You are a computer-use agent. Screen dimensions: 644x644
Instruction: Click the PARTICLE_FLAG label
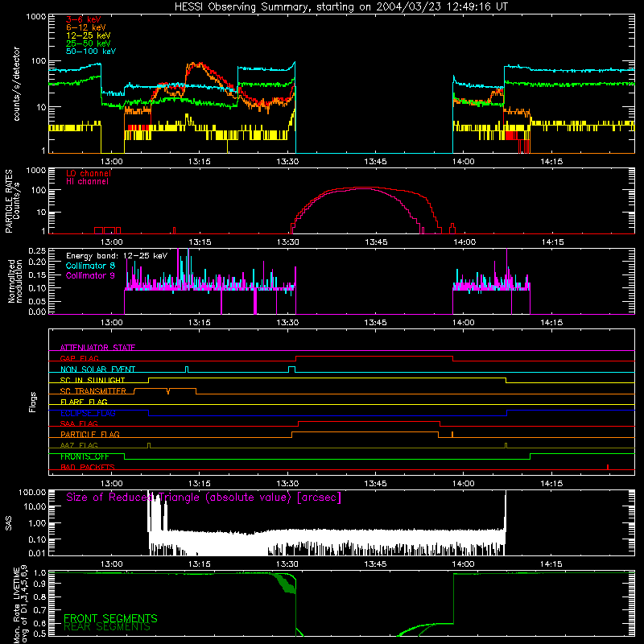tap(90, 434)
